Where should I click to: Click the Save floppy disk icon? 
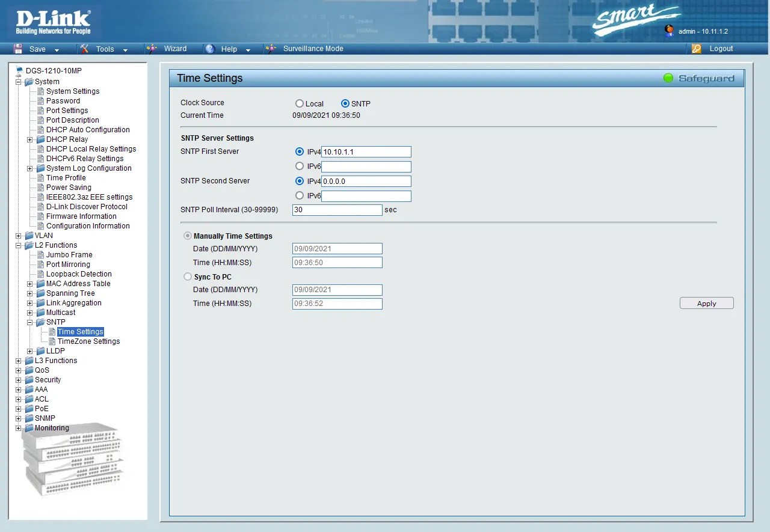click(18, 49)
